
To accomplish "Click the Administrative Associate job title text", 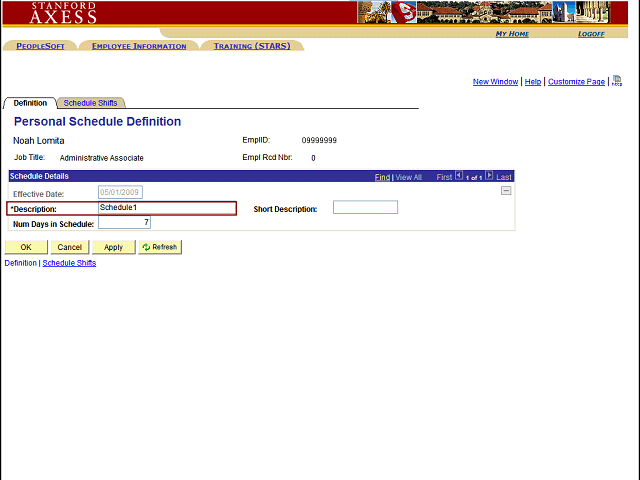I will tap(102, 158).
